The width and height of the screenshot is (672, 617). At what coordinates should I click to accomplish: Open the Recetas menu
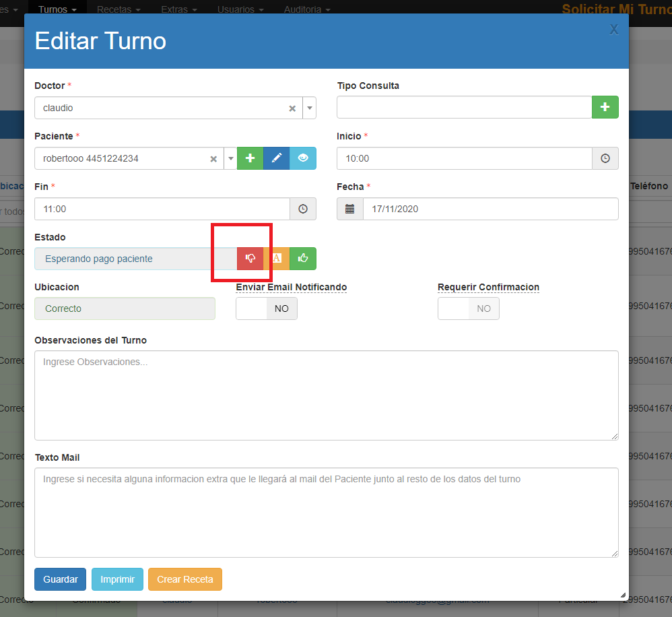pos(119,9)
